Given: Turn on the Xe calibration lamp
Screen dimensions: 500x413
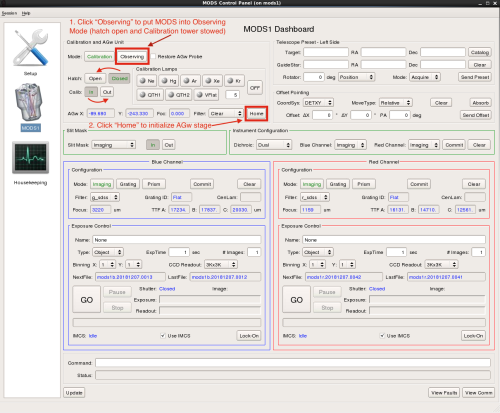Looking at the screenshot, I should pyautogui.click(x=212, y=81).
